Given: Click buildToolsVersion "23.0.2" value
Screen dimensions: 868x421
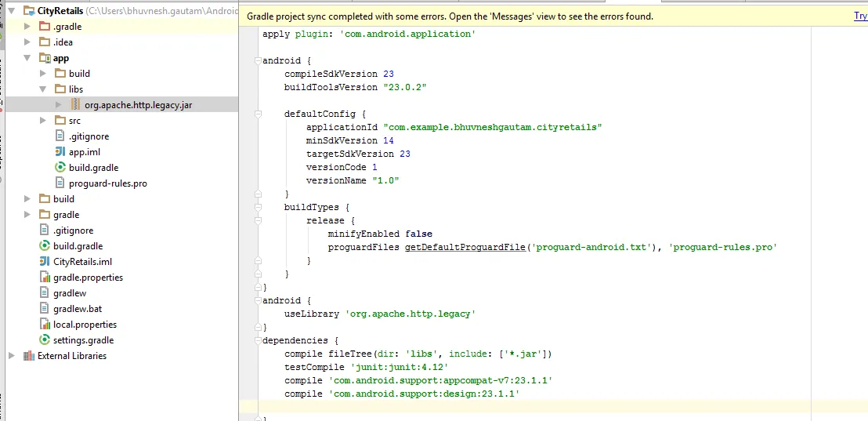Looking at the screenshot, I should click(x=405, y=87).
